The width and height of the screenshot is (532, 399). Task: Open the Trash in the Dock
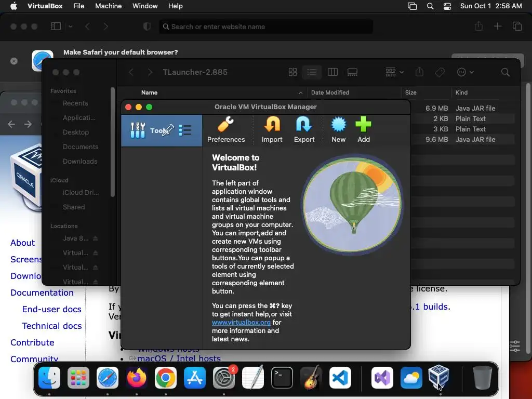pos(482,377)
